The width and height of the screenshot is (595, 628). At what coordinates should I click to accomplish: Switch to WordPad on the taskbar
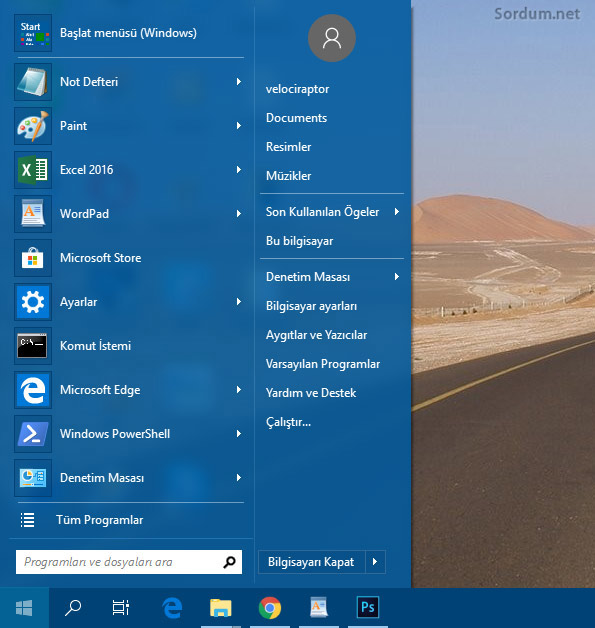(x=319, y=608)
